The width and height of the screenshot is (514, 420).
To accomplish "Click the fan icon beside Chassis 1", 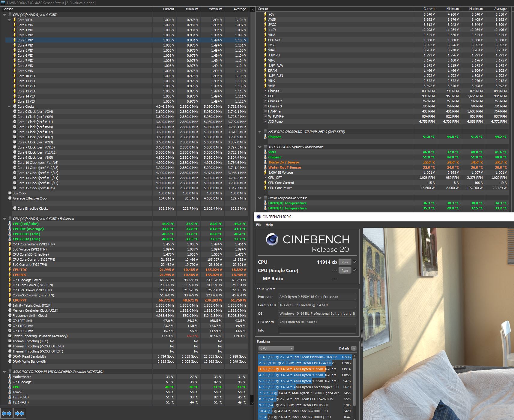I will click(x=265, y=91).
